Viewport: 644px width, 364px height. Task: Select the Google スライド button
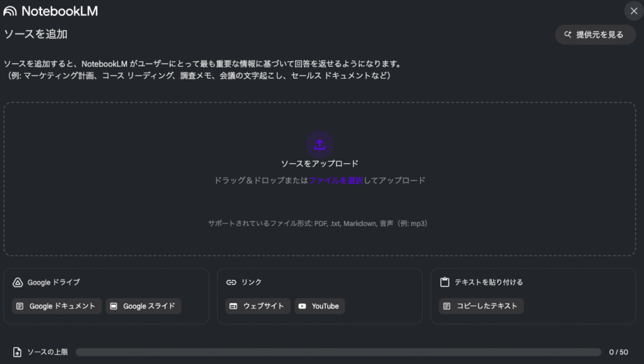click(143, 306)
